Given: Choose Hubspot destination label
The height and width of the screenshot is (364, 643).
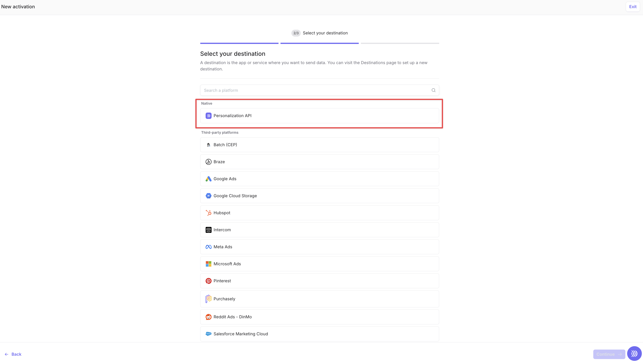Looking at the screenshot, I should pos(222,213).
